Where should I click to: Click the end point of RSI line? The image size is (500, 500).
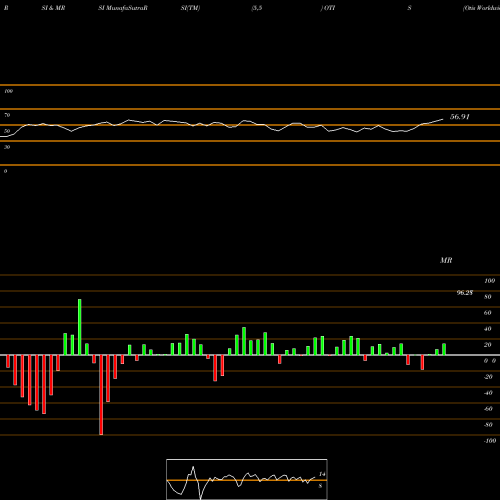point(443,119)
